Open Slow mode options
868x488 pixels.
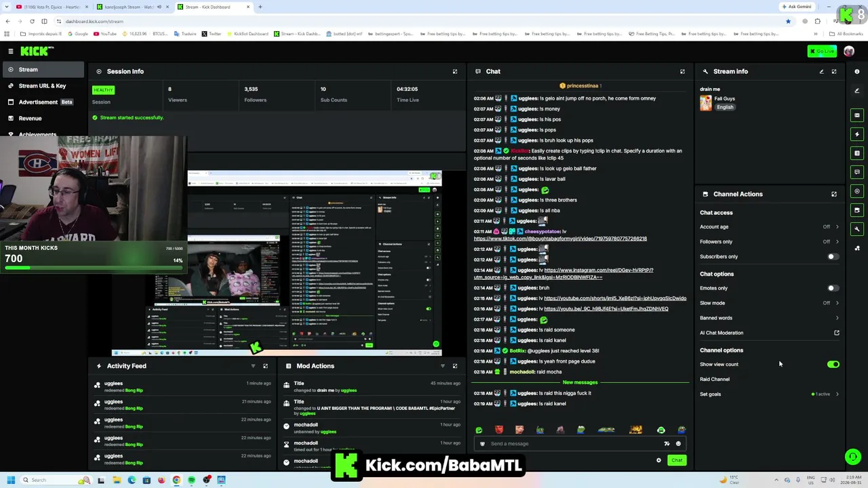point(770,303)
